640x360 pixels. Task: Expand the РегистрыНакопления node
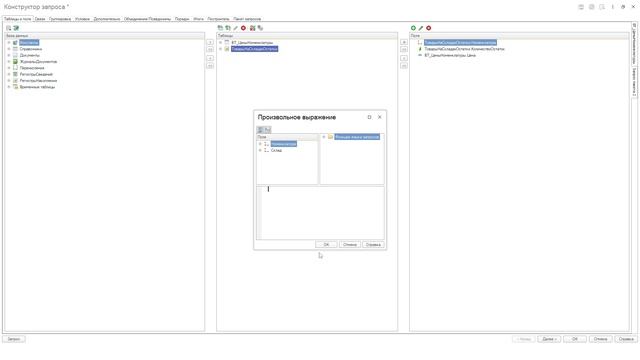click(9, 80)
